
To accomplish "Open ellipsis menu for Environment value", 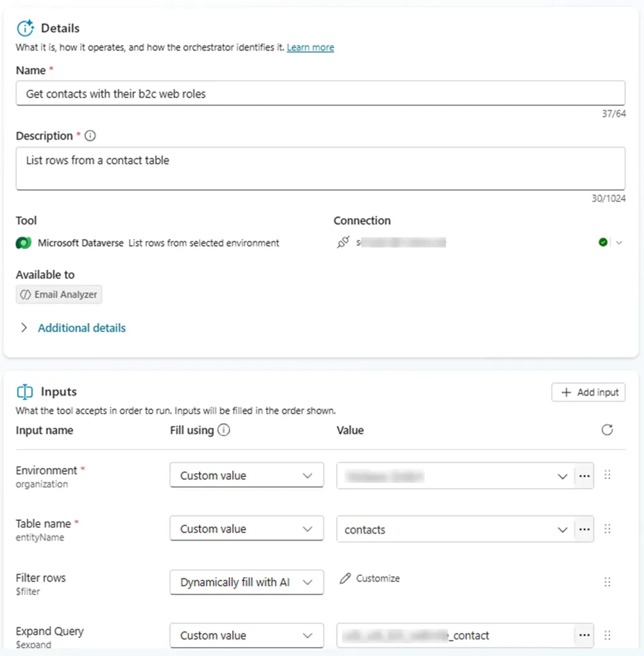I will tap(584, 476).
